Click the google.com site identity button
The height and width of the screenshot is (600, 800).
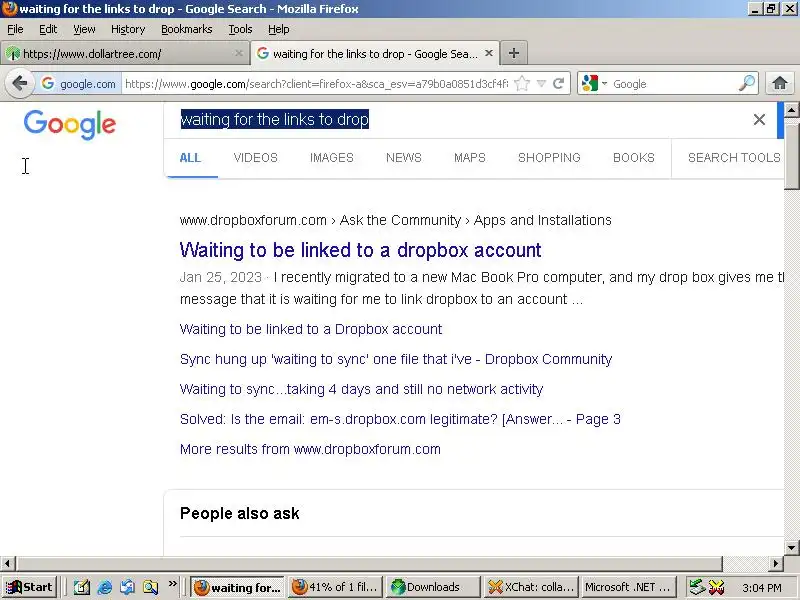tap(78, 83)
